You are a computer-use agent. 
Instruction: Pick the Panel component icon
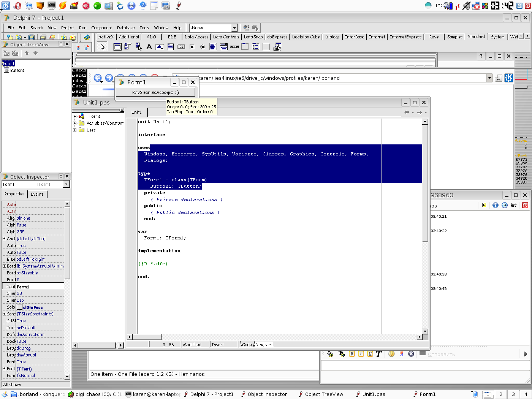click(266, 47)
